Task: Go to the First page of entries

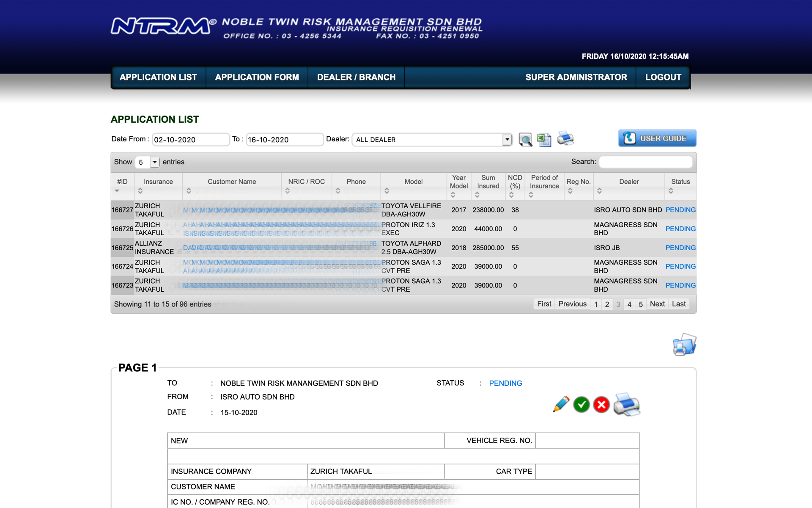Action: point(544,304)
